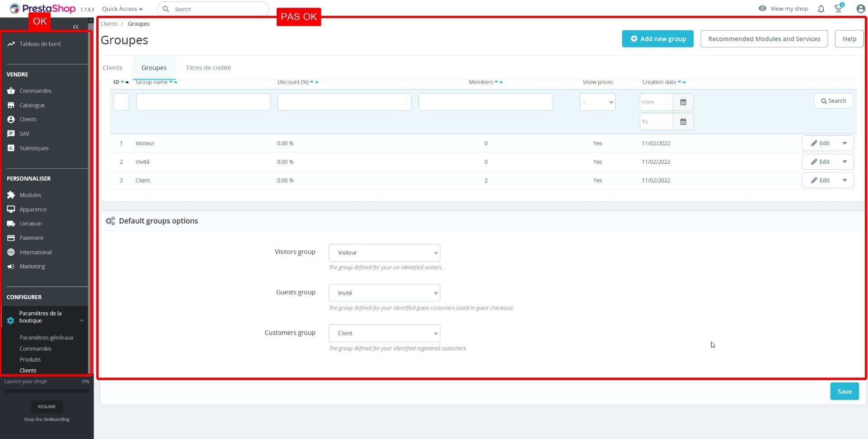Click Add new group button
This screenshot has height=439, width=868.
(x=658, y=39)
